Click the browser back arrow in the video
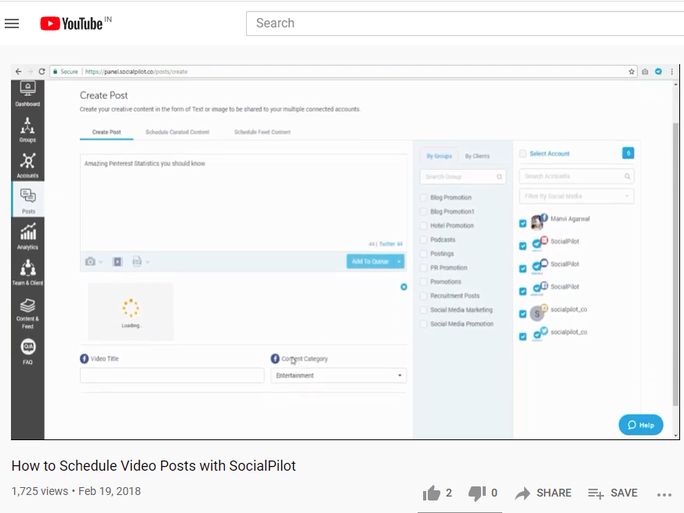The height and width of the screenshot is (513, 684). (18, 72)
